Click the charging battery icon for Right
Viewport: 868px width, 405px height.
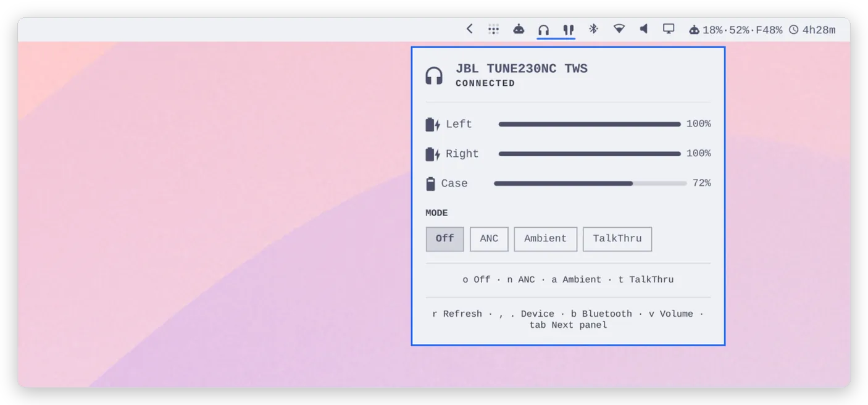tap(433, 154)
